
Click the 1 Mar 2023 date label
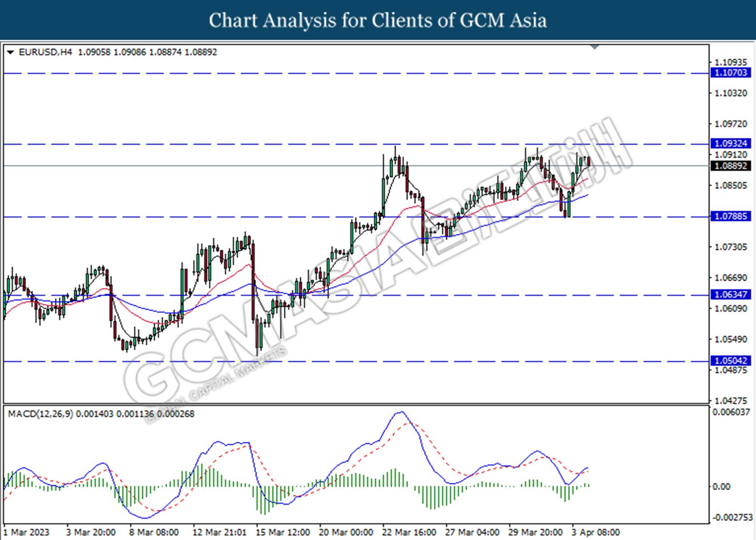pos(26,532)
